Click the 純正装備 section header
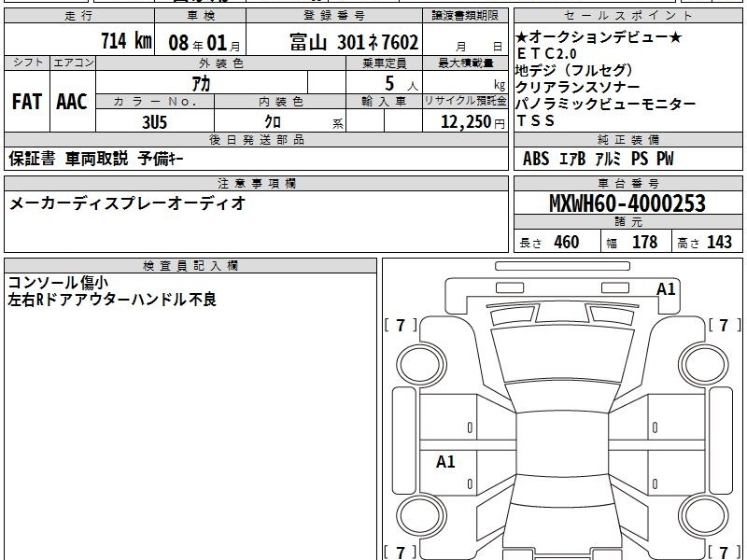 coord(627,139)
